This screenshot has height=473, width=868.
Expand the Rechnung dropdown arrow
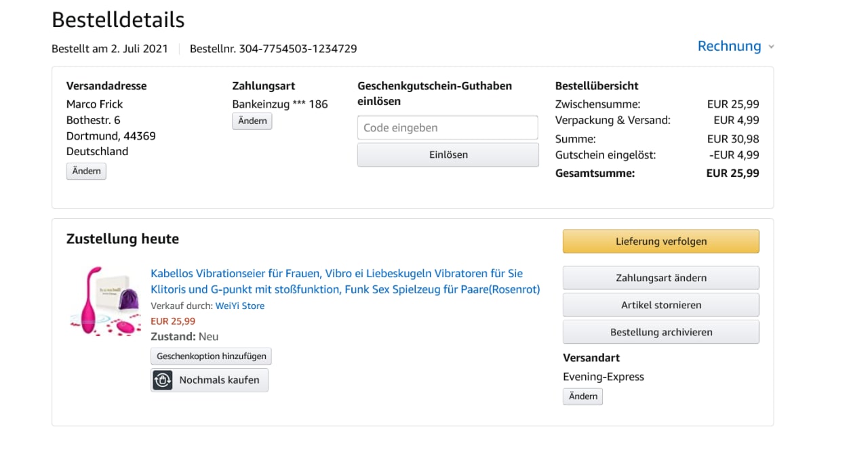click(771, 47)
